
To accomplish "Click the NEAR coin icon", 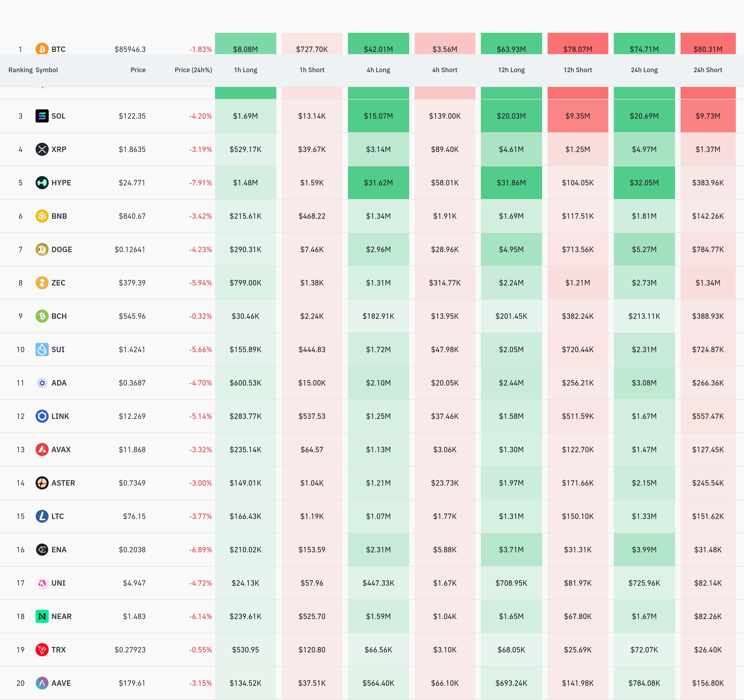I will [42, 616].
